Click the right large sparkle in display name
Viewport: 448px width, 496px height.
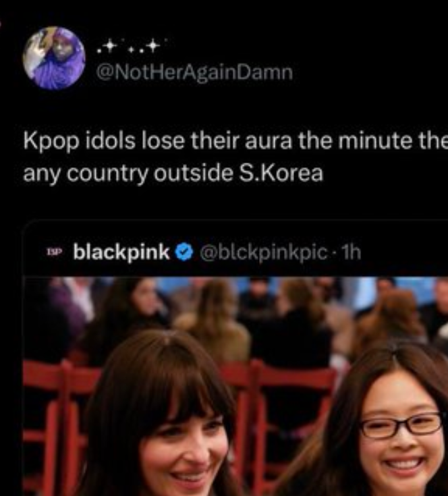[x=152, y=46]
